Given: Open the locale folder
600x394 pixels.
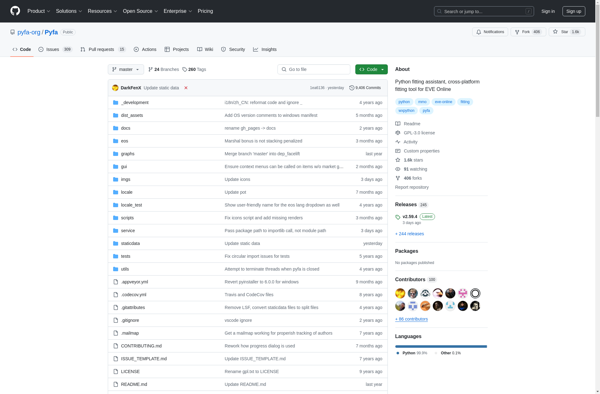Looking at the screenshot, I should pyautogui.click(x=127, y=192).
